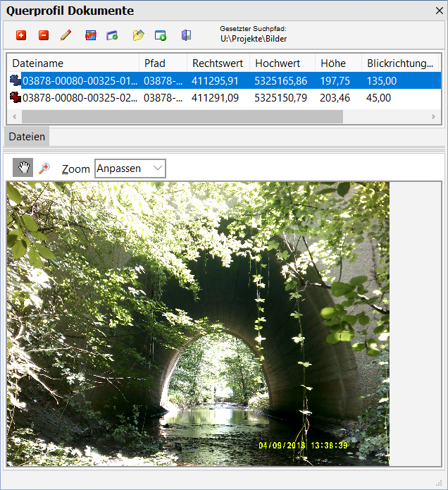Click the red plus add document icon
Viewport: 448px width, 490px height.
click(21, 35)
